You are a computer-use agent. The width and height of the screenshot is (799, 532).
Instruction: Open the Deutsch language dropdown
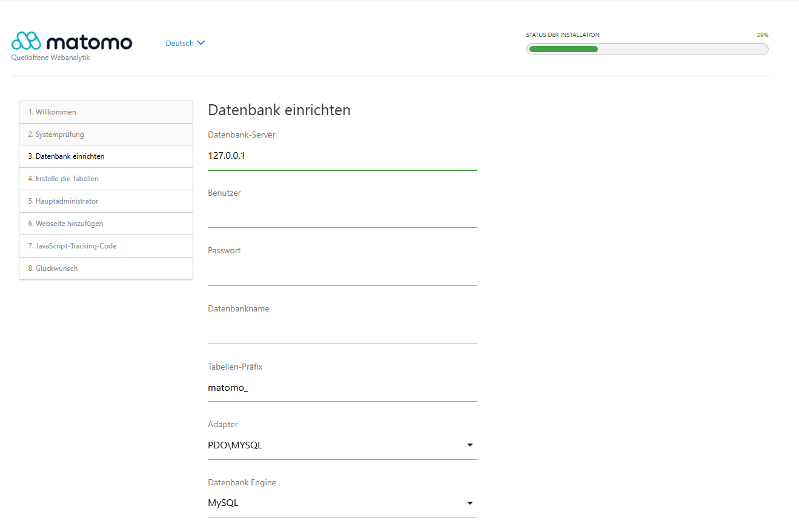click(185, 43)
